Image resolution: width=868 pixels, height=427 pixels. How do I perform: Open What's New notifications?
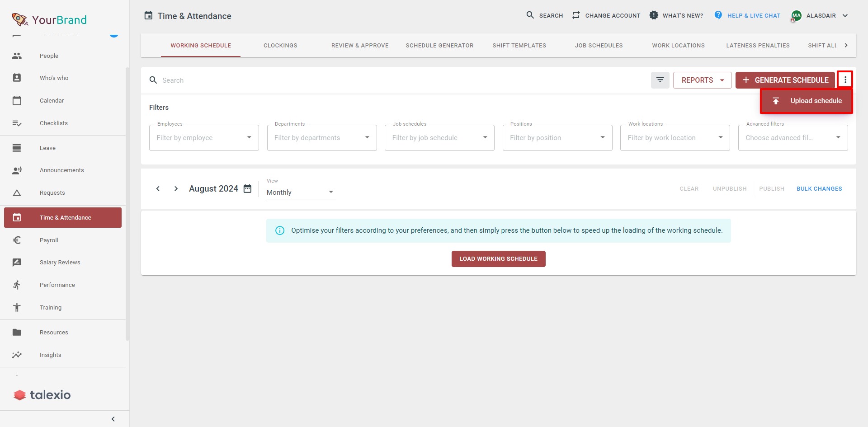tap(676, 15)
